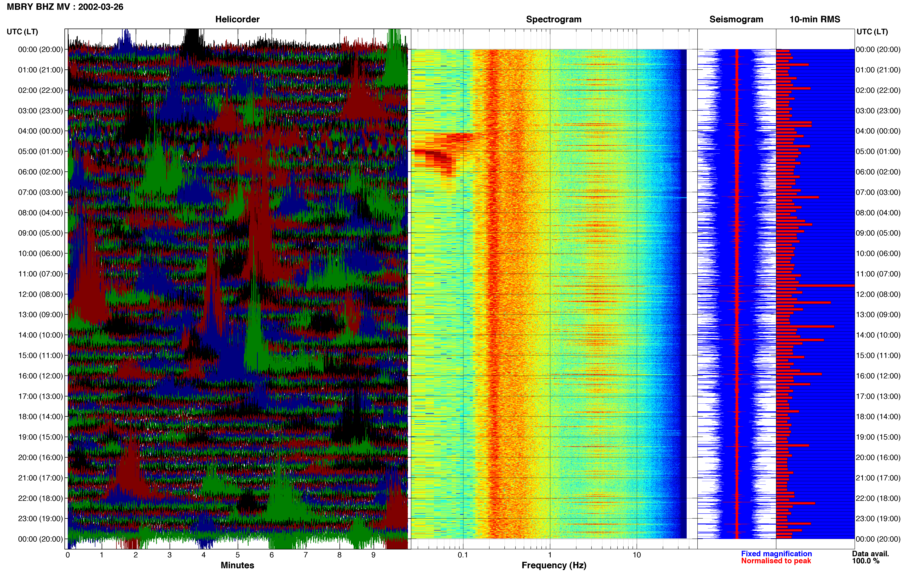Click the title MBRY BHZ MV : 2002-03-26
This screenshot has width=924, height=578.
click(65, 7)
